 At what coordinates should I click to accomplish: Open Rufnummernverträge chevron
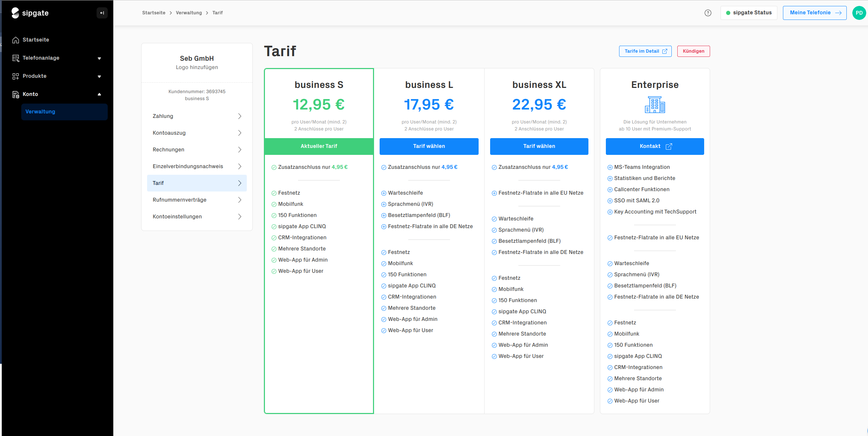point(240,200)
